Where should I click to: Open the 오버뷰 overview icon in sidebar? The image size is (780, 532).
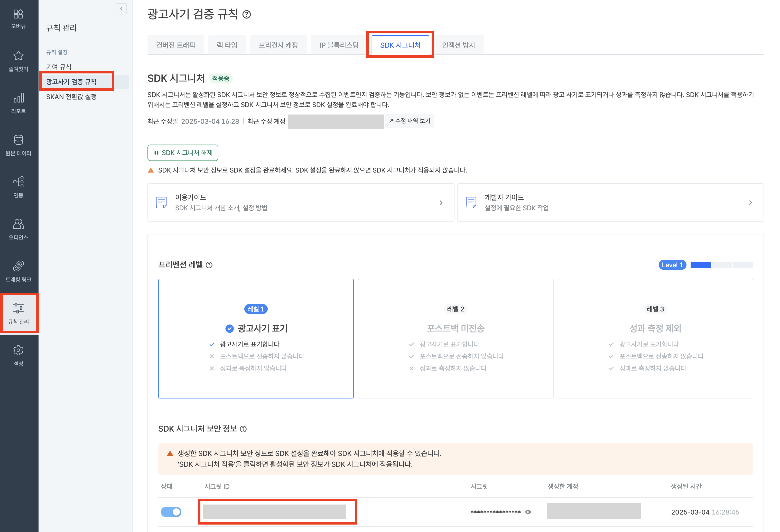18,14
